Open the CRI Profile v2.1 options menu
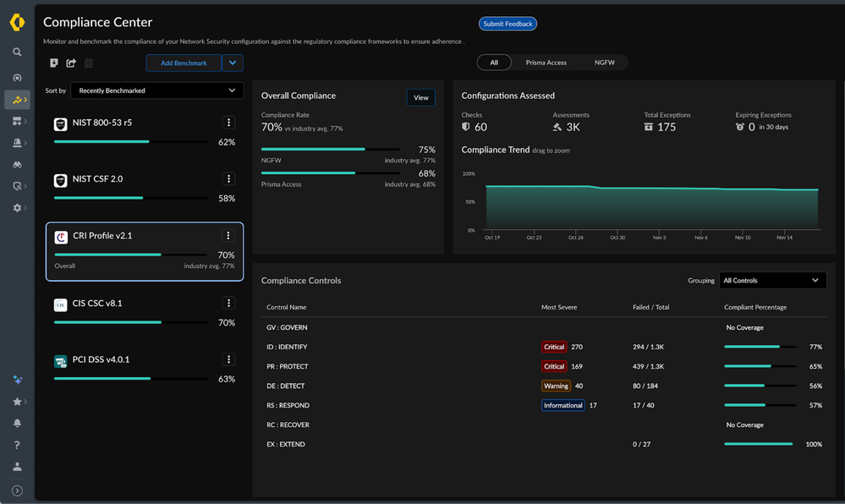Viewport: 845px width, 504px height. tap(228, 236)
